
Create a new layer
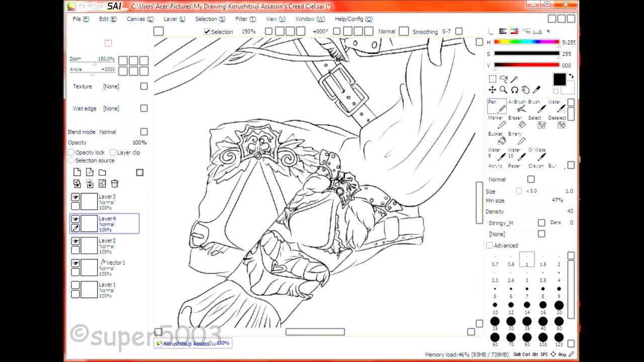tap(77, 172)
